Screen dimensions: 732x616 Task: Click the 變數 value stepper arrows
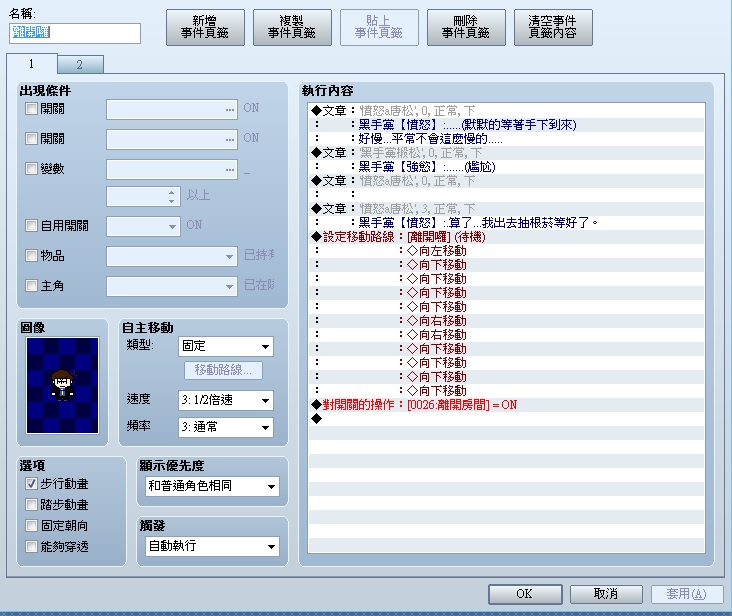point(171,196)
